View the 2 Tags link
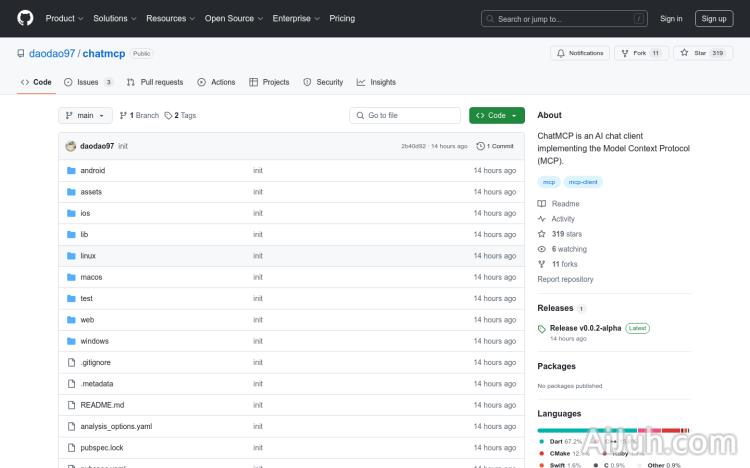 click(181, 115)
